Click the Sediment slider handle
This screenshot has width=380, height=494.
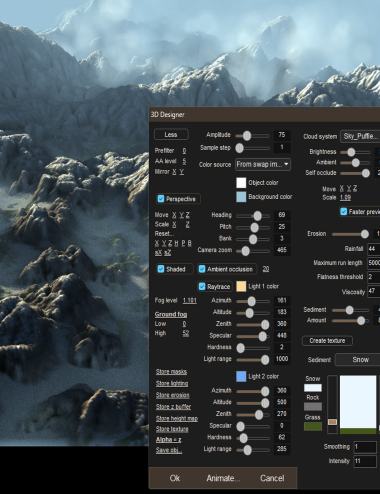(x=349, y=310)
